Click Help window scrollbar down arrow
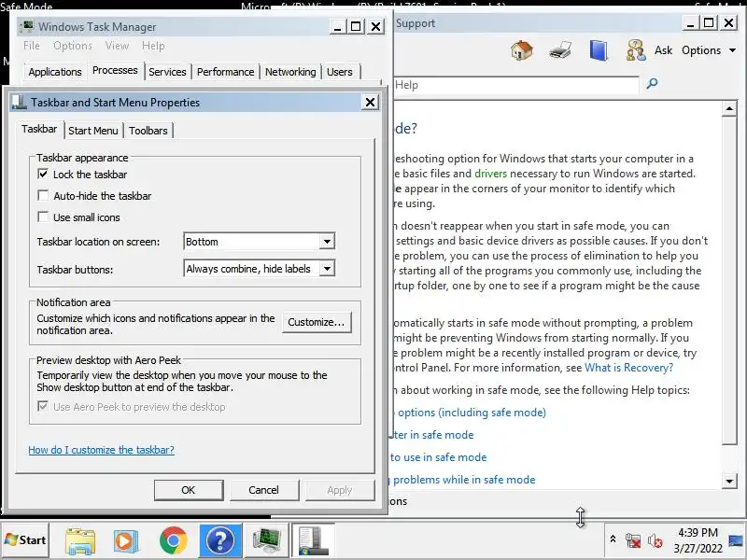747x560 pixels. click(729, 481)
